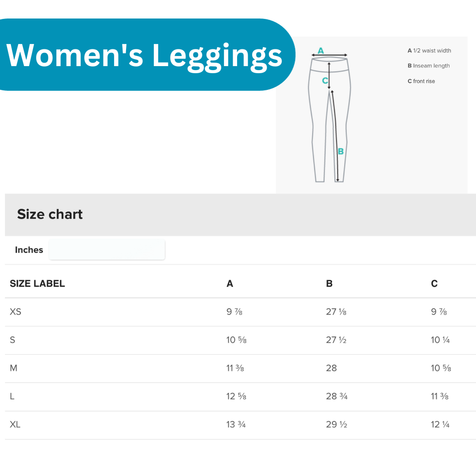Image resolution: width=476 pixels, height=476 pixels.
Task: Click the 12 ¼ front rise value for XL
Action: 440,424
